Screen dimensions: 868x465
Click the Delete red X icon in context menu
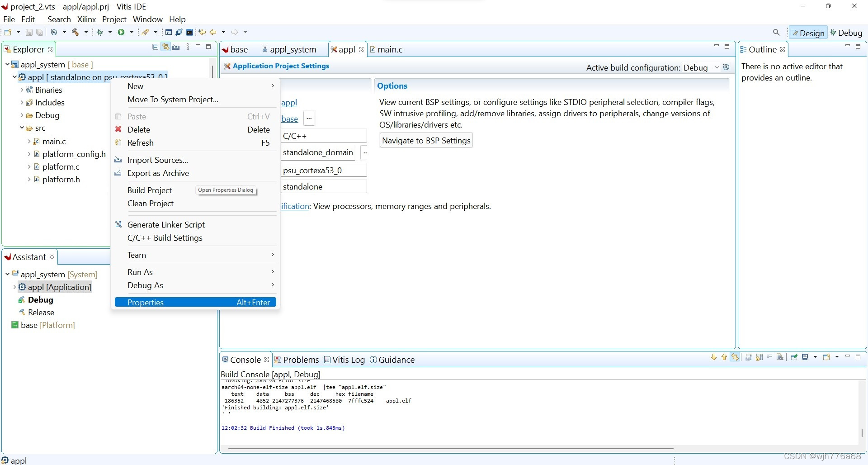click(118, 129)
